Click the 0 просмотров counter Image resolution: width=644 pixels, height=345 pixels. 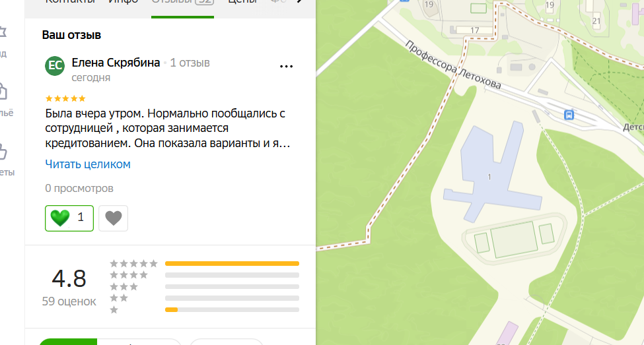pos(79,188)
